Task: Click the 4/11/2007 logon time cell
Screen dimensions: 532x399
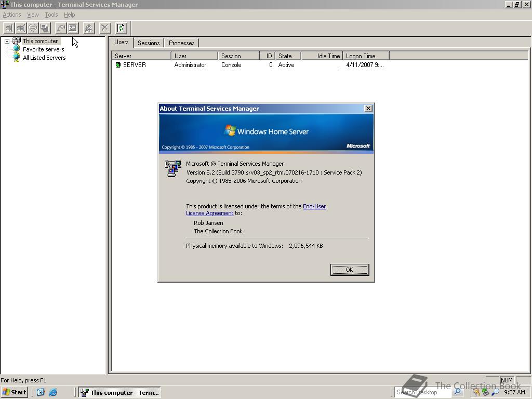Action: pyautogui.click(x=365, y=65)
